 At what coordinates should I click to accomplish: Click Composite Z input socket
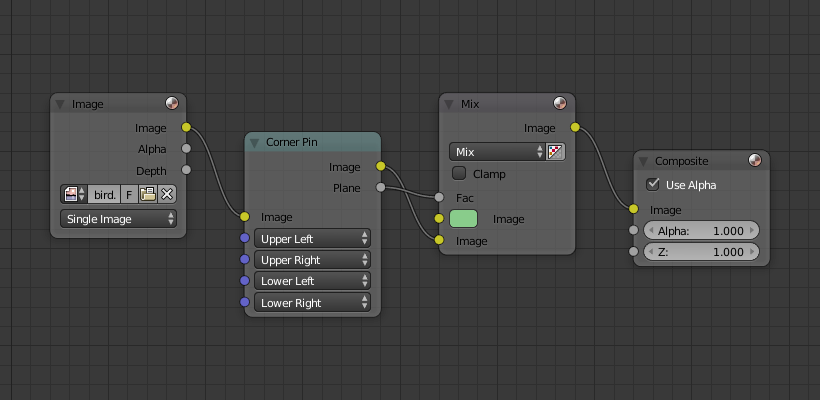pyautogui.click(x=634, y=252)
